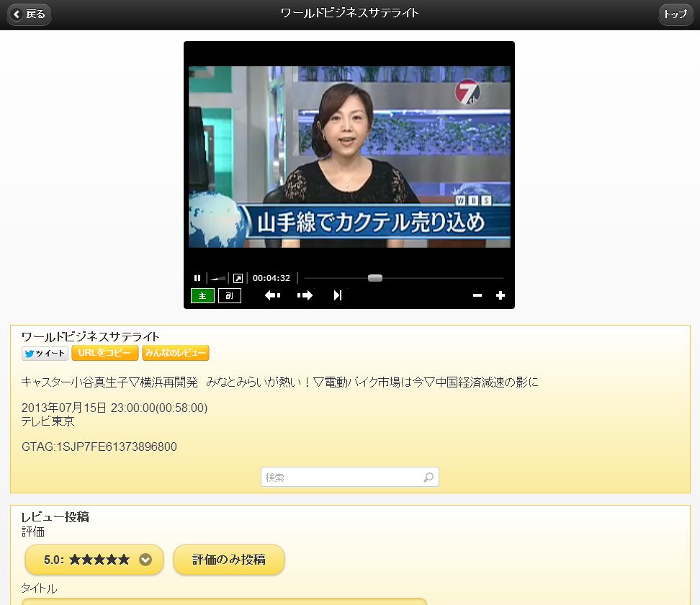Click the magnifier icon in search box
This screenshot has width=700, height=605.
click(428, 478)
